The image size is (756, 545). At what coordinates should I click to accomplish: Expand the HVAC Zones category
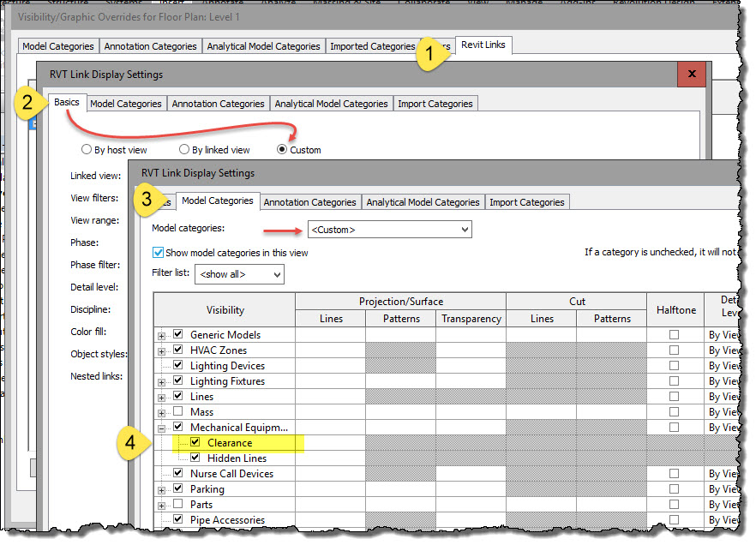click(161, 351)
